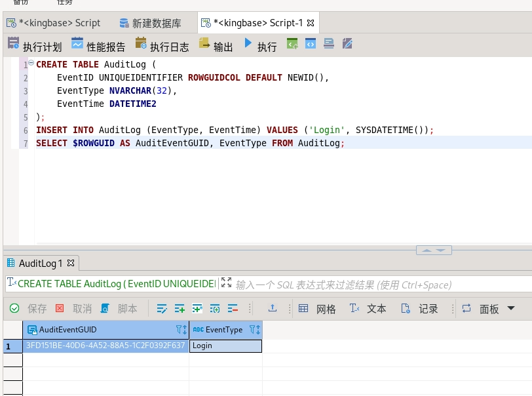This screenshot has height=396, width=532.
Task: Open the 性能报告 performance report
Action: pyautogui.click(x=77, y=45)
